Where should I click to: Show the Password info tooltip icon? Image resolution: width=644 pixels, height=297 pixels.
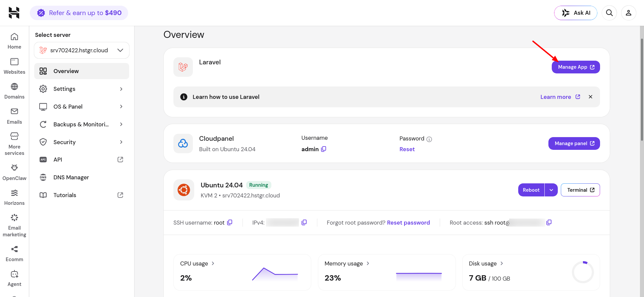(429, 139)
